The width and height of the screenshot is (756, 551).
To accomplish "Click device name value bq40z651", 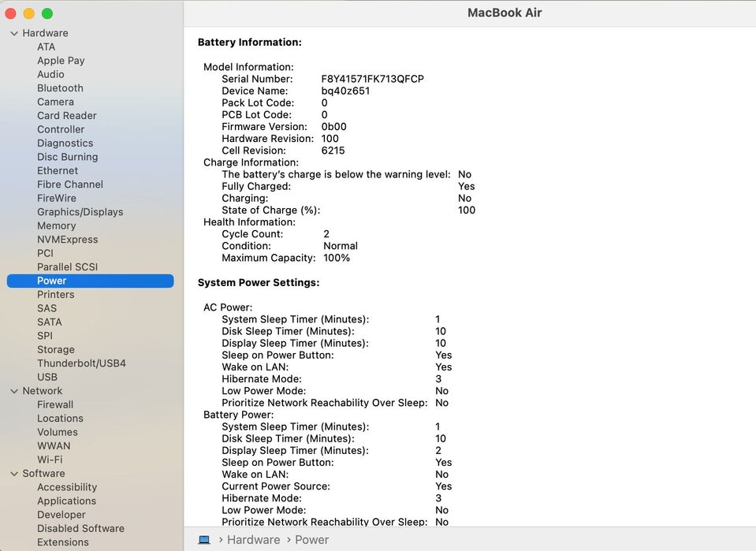I will [346, 91].
